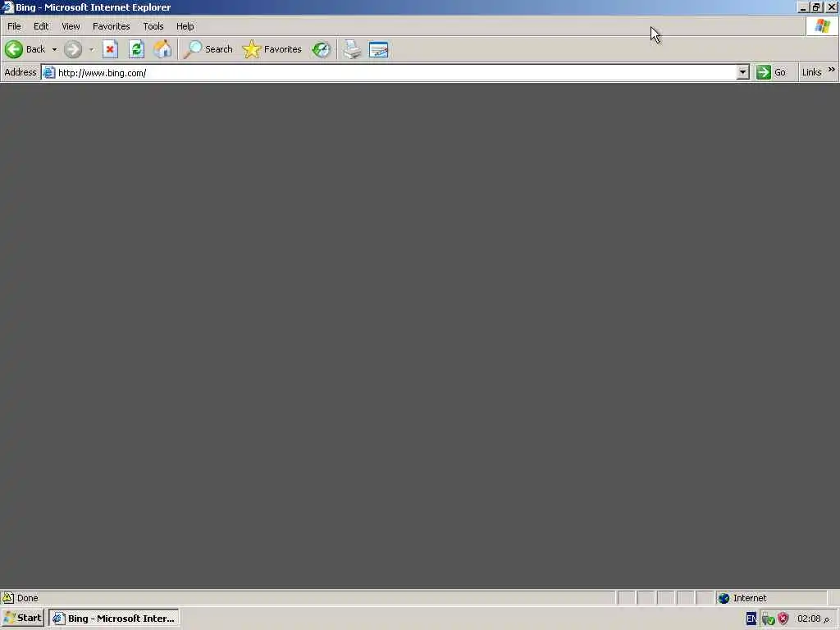Open the View menu
The image size is (840, 630).
[71, 26]
